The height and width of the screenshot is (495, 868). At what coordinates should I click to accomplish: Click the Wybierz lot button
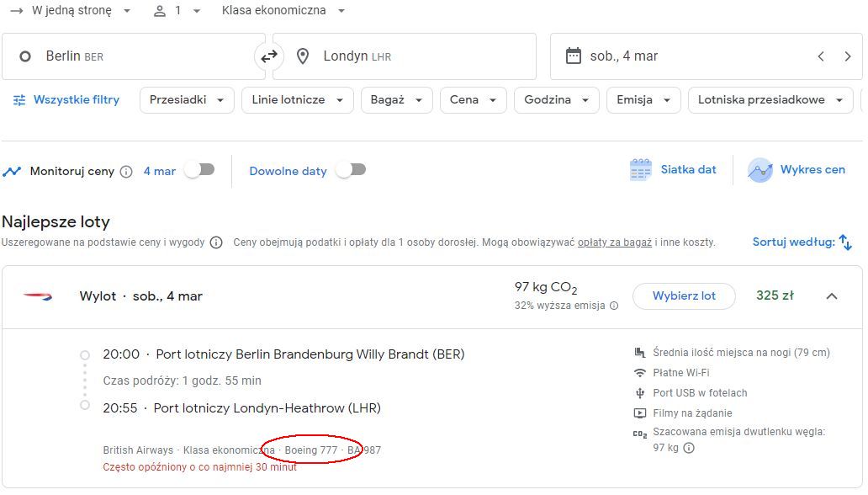(x=684, y=296)
